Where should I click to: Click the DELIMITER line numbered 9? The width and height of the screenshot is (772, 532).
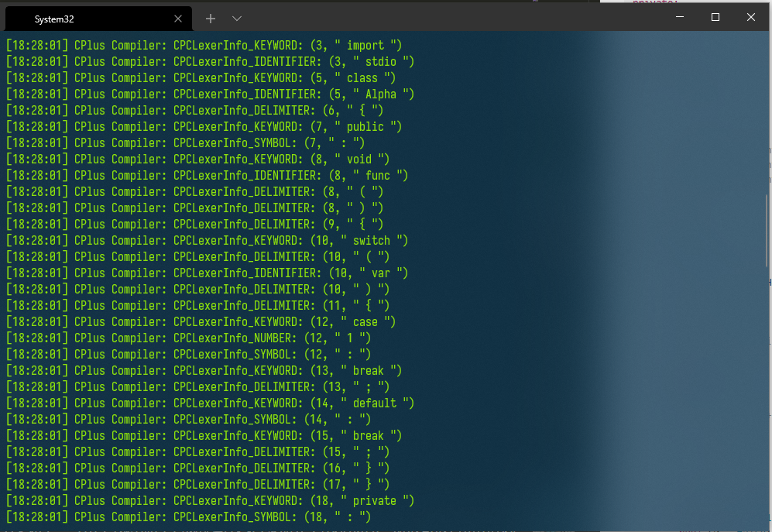point(195,224)
